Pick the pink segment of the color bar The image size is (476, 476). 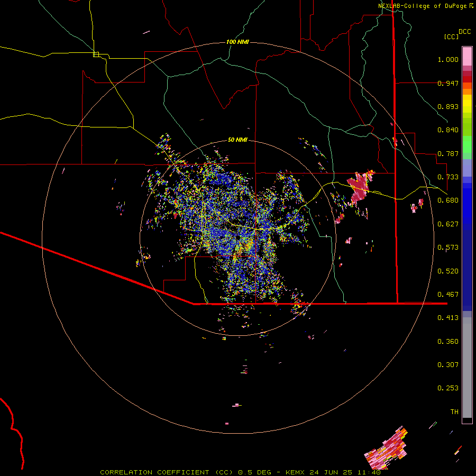467,56
